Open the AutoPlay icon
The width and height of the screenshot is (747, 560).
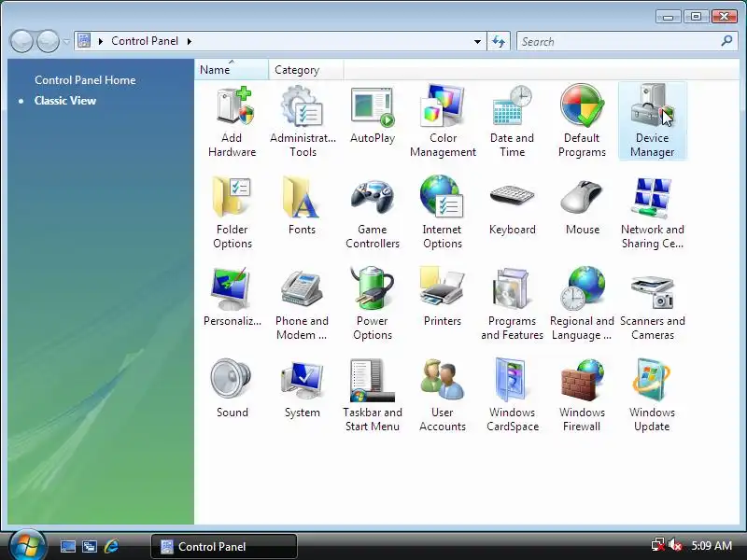pos(373,115)
